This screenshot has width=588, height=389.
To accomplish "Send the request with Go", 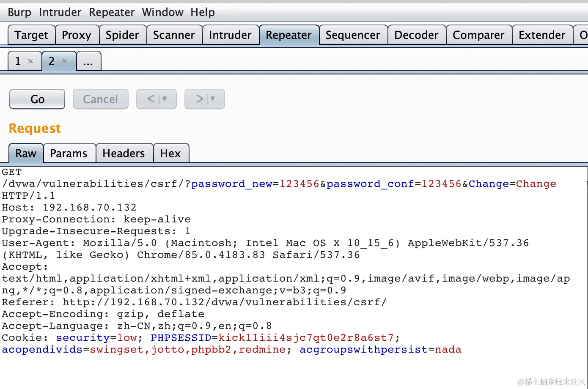I will click(37, 99).
